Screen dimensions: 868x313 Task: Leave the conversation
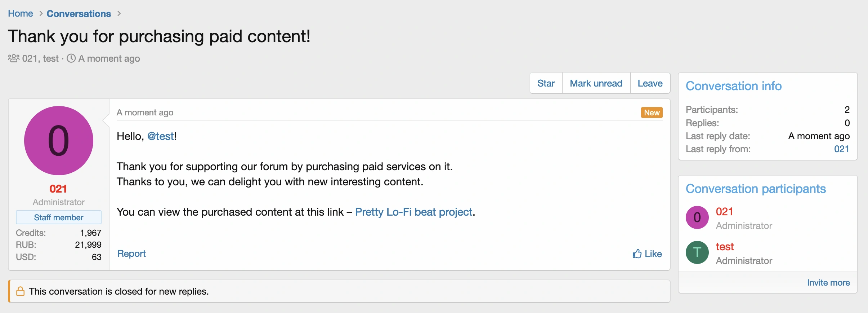click(650, 83)
